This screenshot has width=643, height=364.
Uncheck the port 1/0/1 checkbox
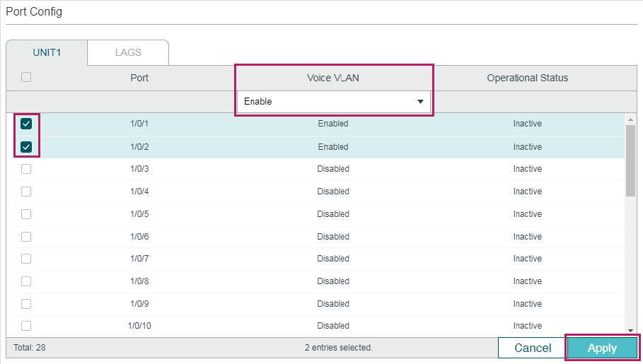[26, 124]
